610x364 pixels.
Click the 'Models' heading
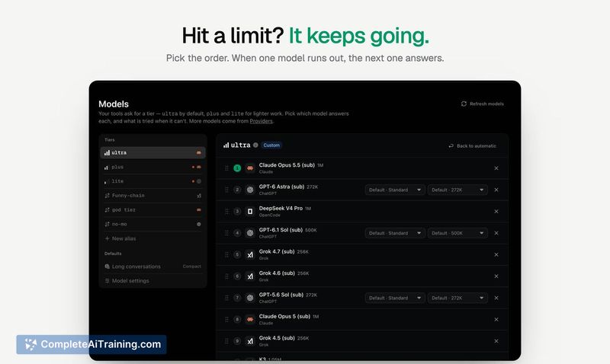(x=114, y=104)
